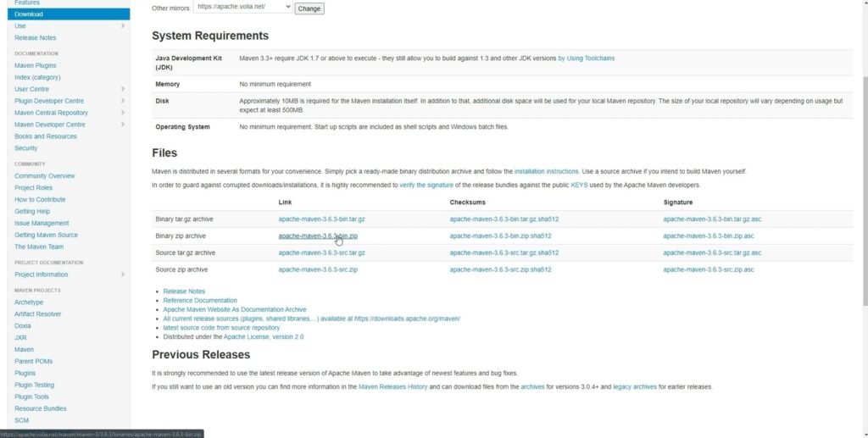Open Release Notes bullet link
The width and height of the screenshot is (868, 438).
coord(184,291)
